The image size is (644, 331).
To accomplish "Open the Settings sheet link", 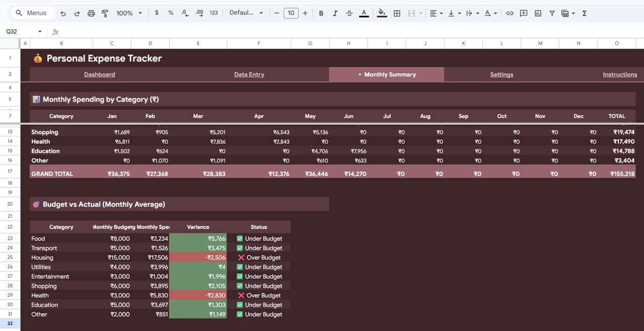I will (502, 74).
